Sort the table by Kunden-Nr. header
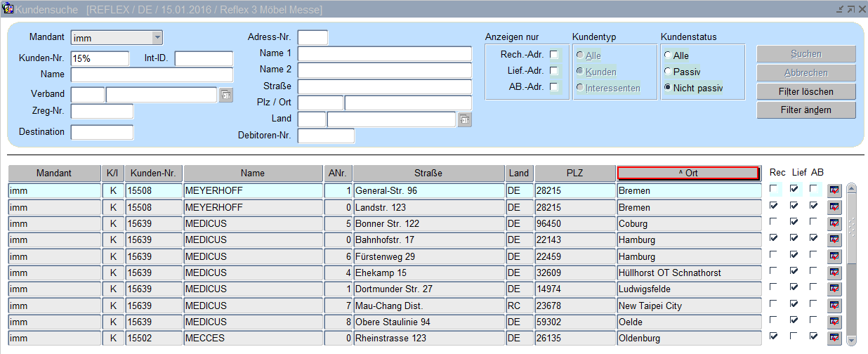Image resolution: width=868 pixels, height=354 pixels. [154, 173]
